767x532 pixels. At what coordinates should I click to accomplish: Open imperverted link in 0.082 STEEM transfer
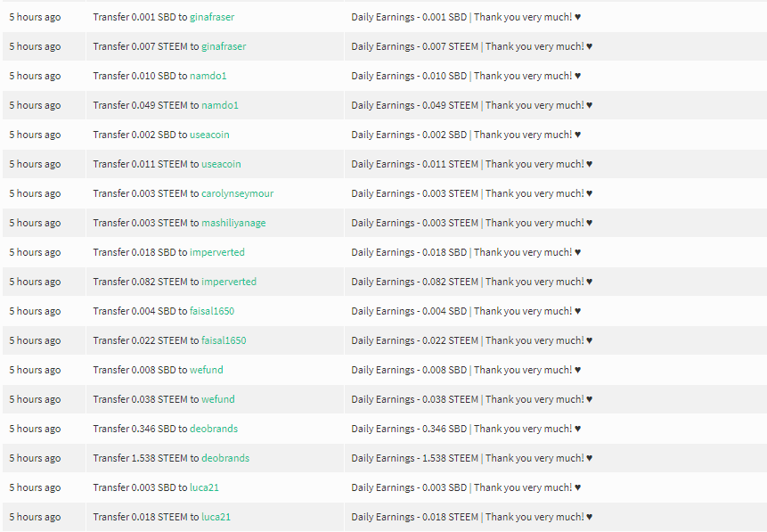coord(229,282)
